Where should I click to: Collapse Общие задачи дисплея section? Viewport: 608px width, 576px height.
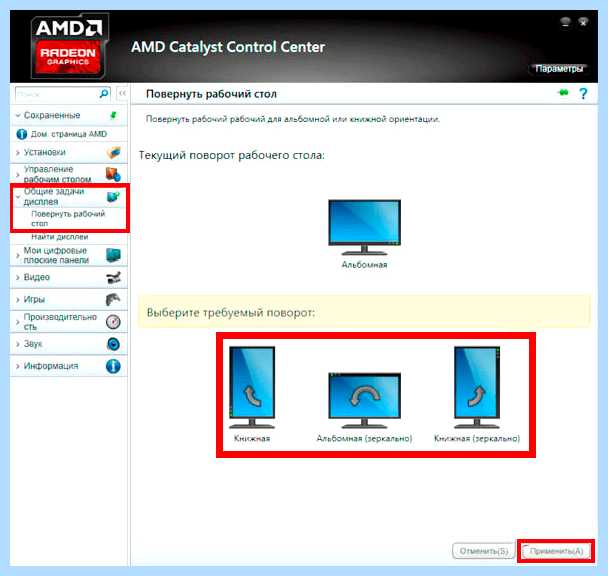click(17, 197)
